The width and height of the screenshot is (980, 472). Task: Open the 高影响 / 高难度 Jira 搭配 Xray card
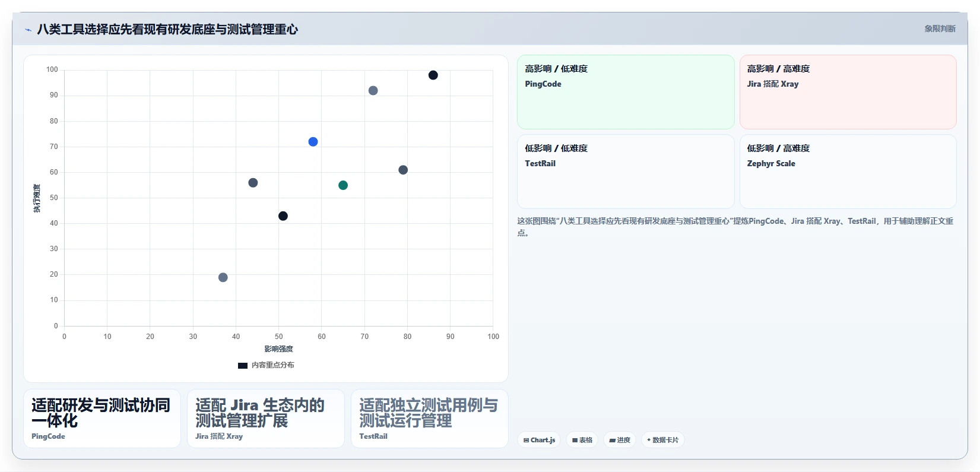coord(848,92)
